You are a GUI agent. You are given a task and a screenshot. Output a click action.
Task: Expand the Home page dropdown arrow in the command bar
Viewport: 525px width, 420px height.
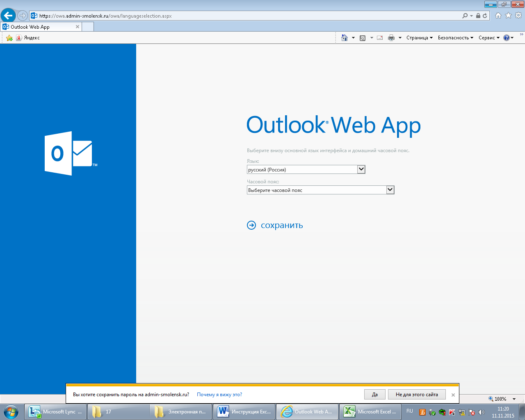(353, 38)
